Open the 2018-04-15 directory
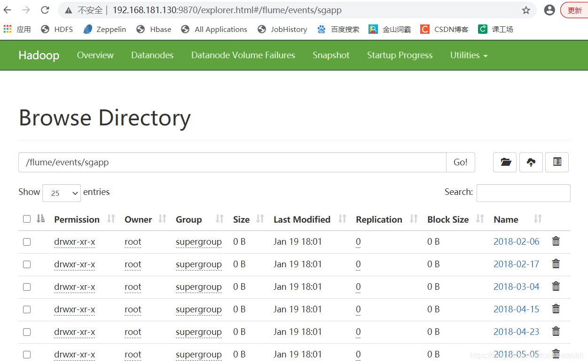Image resolution: width=588 pixels, height=364 pixels. tap(516, 309)
